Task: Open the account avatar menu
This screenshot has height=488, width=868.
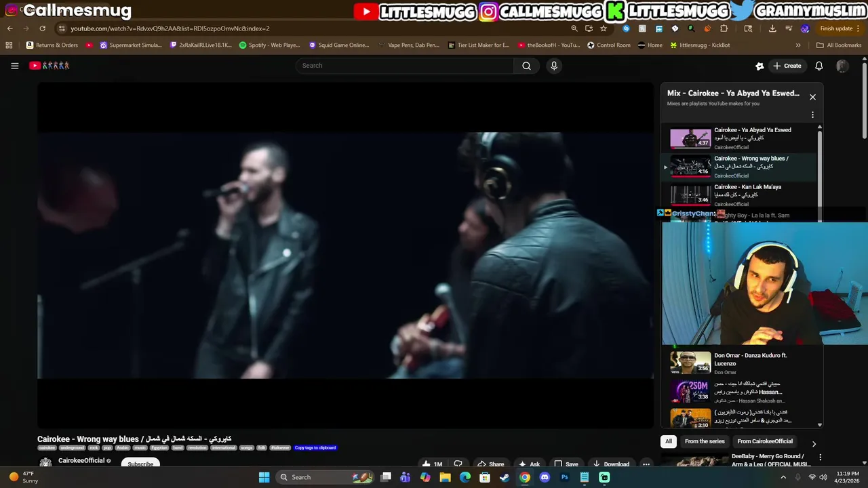Action: click(842, 66)
